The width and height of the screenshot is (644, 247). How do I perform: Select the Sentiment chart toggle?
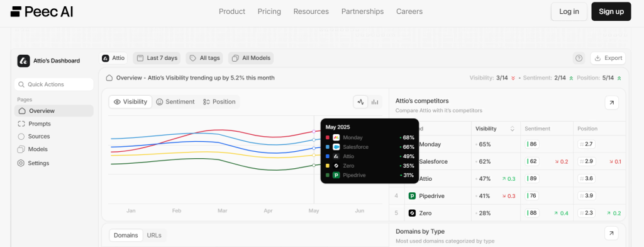click(x=175, y=101)
